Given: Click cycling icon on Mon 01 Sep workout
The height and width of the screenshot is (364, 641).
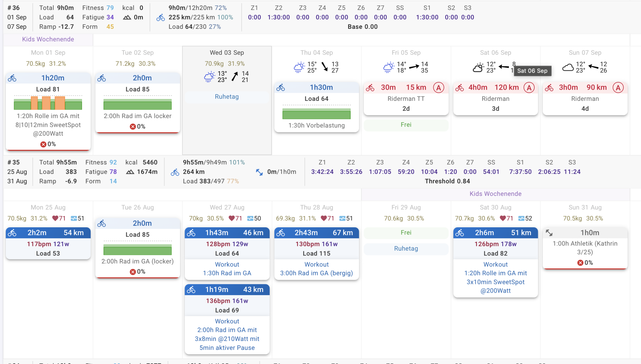Looking at the screenshot, I should [x=12, y=78].
